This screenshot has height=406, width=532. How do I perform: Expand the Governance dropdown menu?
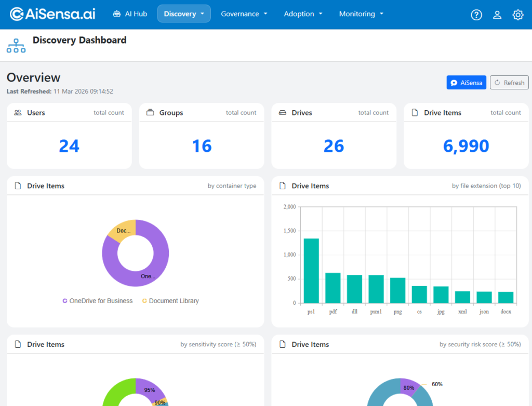pos(244,14)
